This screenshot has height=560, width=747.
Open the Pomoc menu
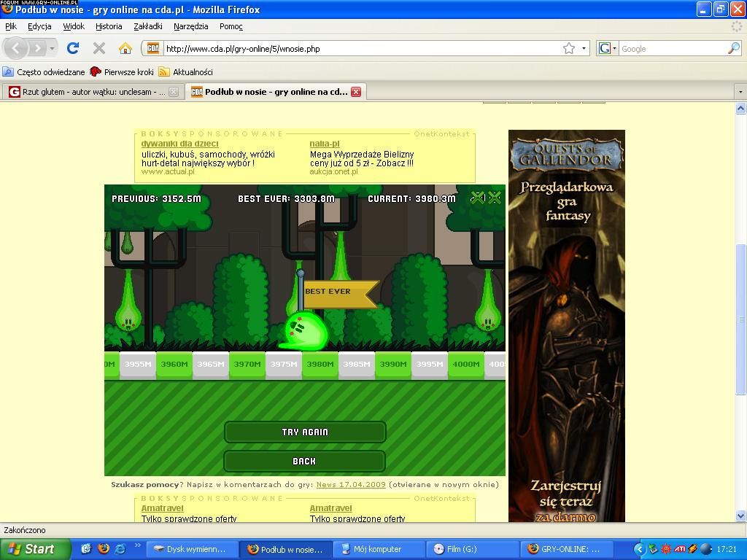pyautogui.click(x=231, y=26)
